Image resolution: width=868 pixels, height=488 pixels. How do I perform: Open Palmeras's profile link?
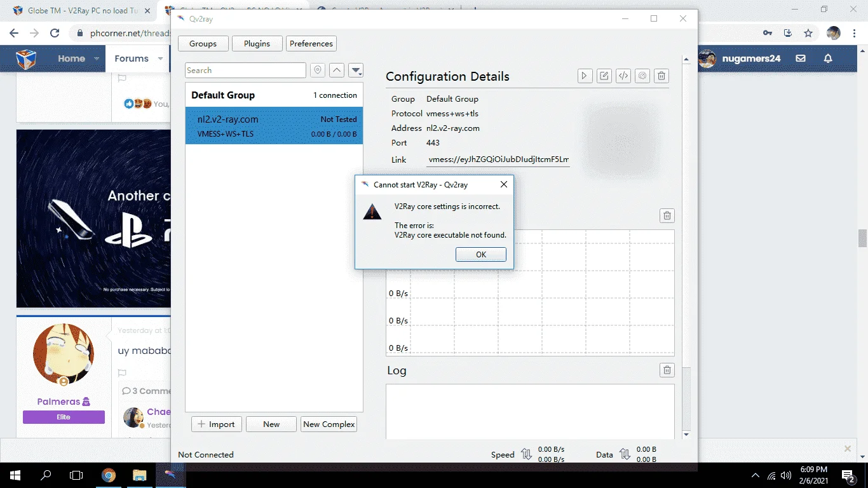58,402
